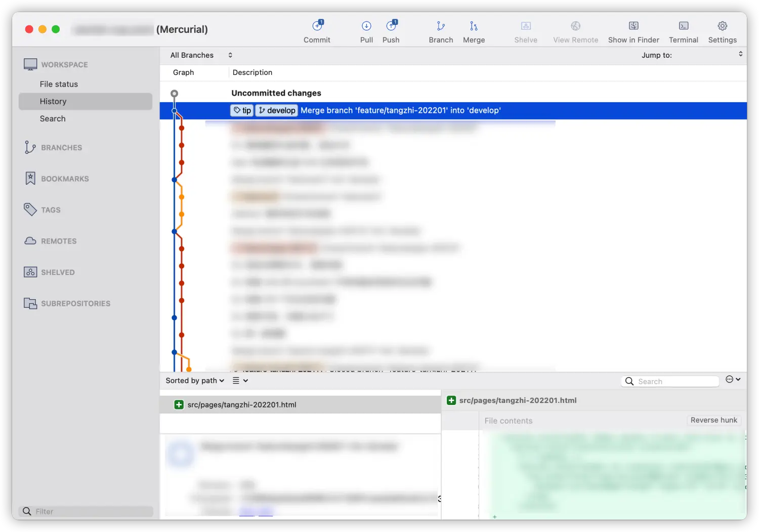The image size is (759, 532).
Task: Click the Pull toolbar icon
Action: click(366, 26)
